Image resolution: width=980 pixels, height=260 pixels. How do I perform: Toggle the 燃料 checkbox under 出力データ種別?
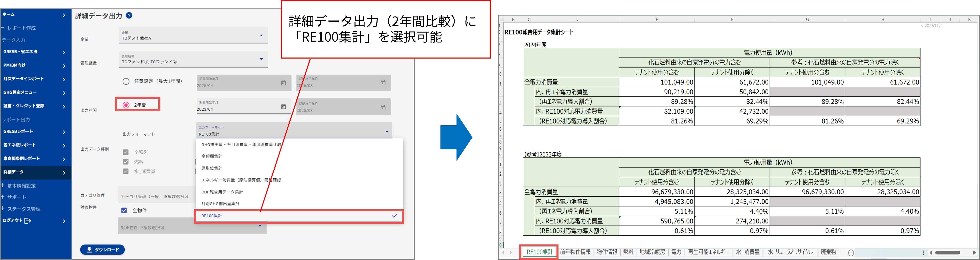[126, 161]
